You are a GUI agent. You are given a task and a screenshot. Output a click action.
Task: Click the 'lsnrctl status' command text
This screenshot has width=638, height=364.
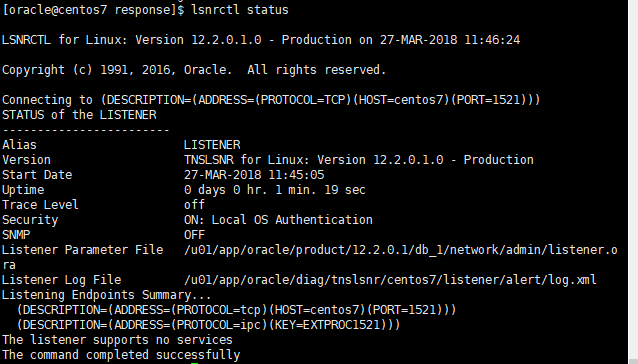click(x=240, y=10)
